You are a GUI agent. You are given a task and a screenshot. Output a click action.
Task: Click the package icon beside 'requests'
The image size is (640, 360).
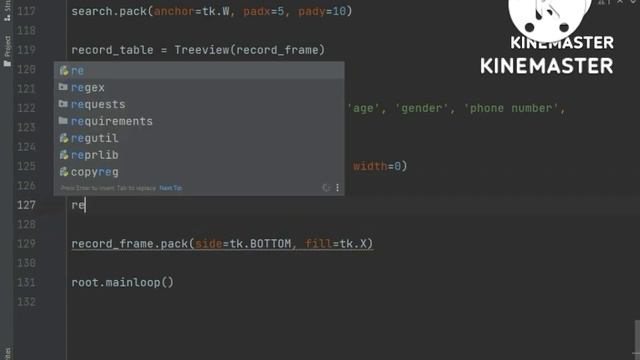coord(63,104)
